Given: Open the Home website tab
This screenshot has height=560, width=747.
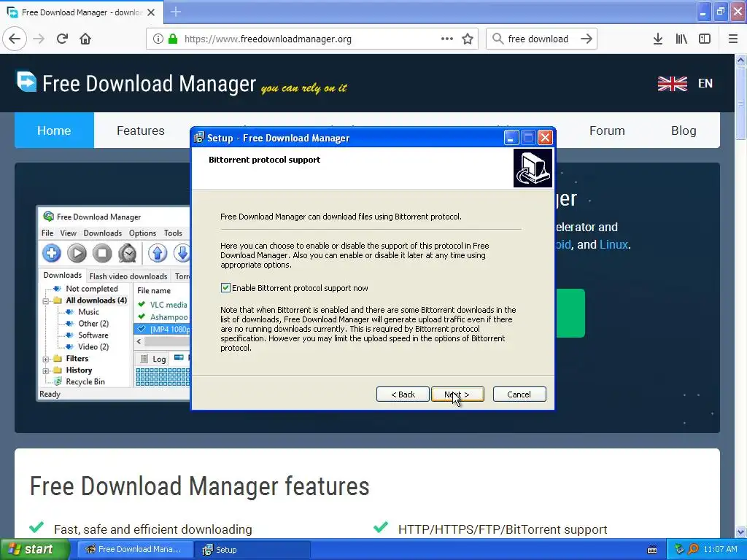Looking at the screenshot, I should click(54, 131).
